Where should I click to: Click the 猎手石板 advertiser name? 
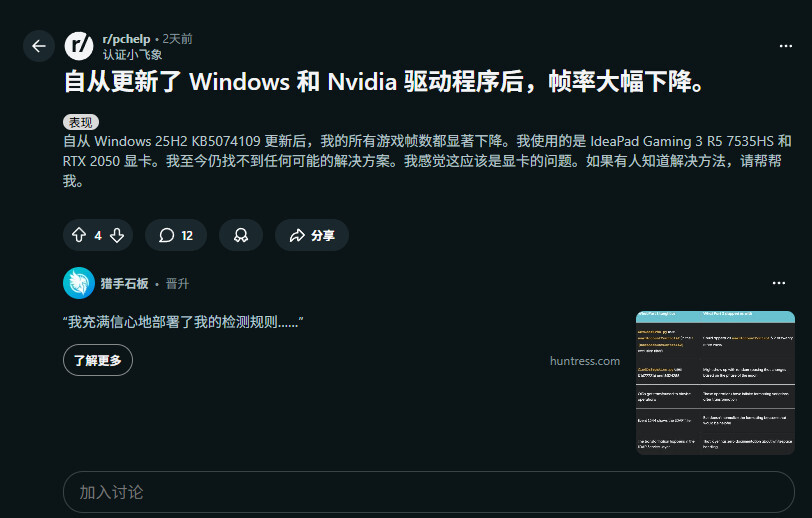(x=125, y=284)
